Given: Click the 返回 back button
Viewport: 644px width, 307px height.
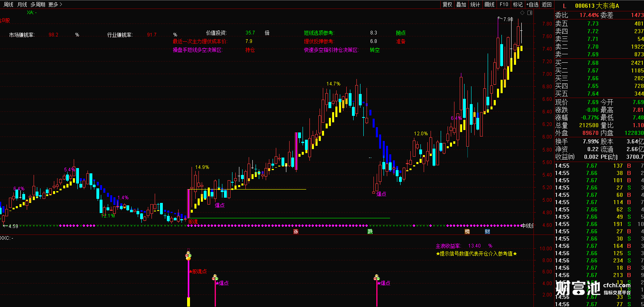Looking at the screenshot, I should [547, 4].
